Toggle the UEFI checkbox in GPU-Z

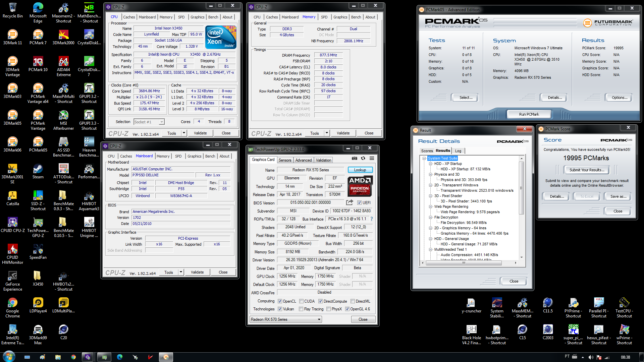point(359,203)
